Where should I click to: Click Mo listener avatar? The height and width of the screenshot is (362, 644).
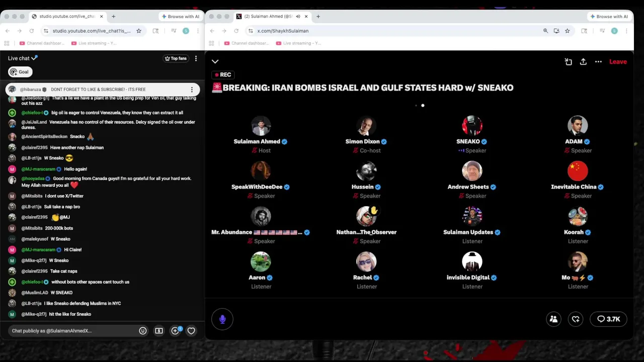[578, 261]
